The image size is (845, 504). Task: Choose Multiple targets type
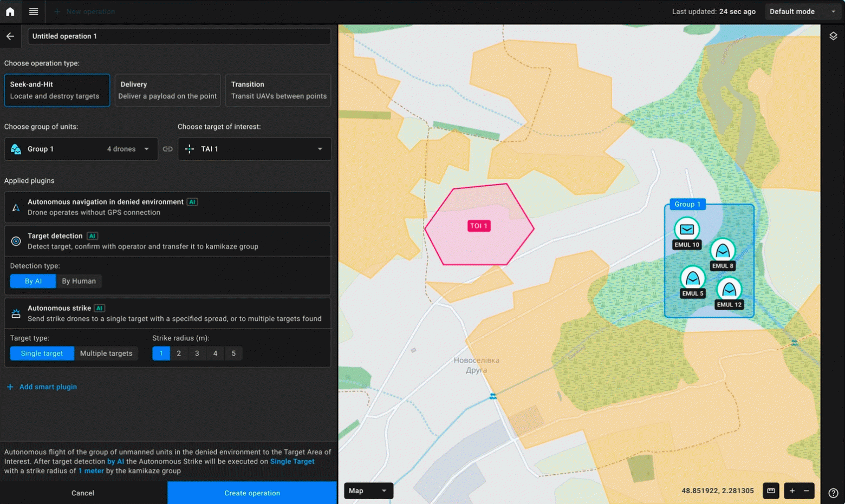[x=106, y=354]
